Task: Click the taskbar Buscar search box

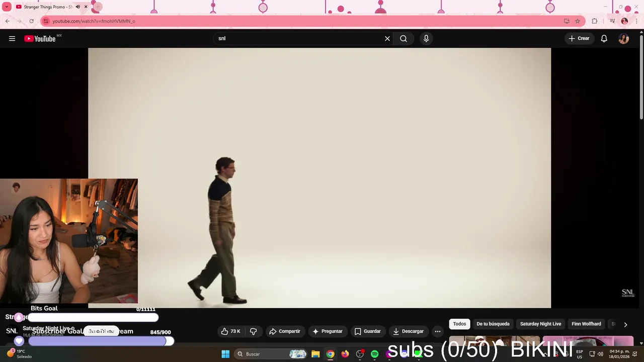Action: click(271, 354)
